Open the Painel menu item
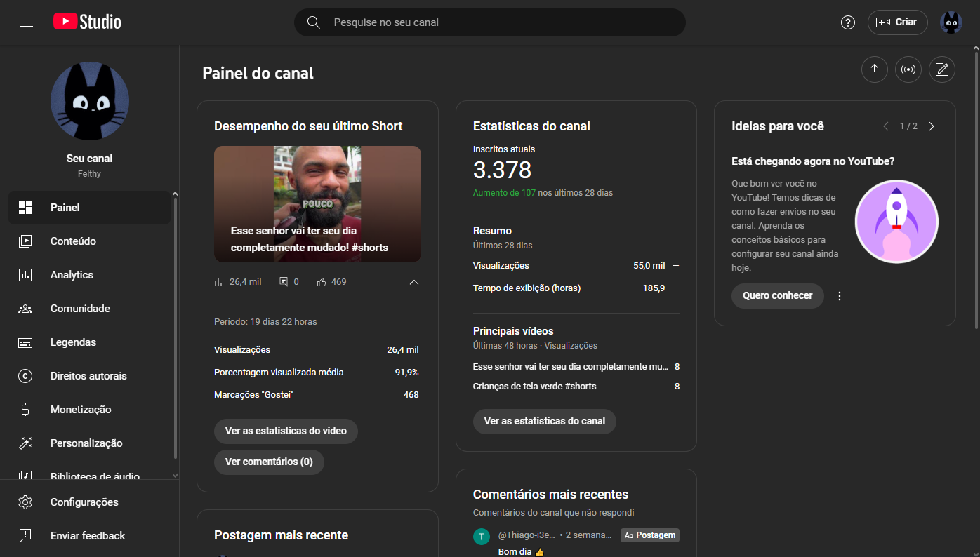980x557 pixels. [89, 208]
